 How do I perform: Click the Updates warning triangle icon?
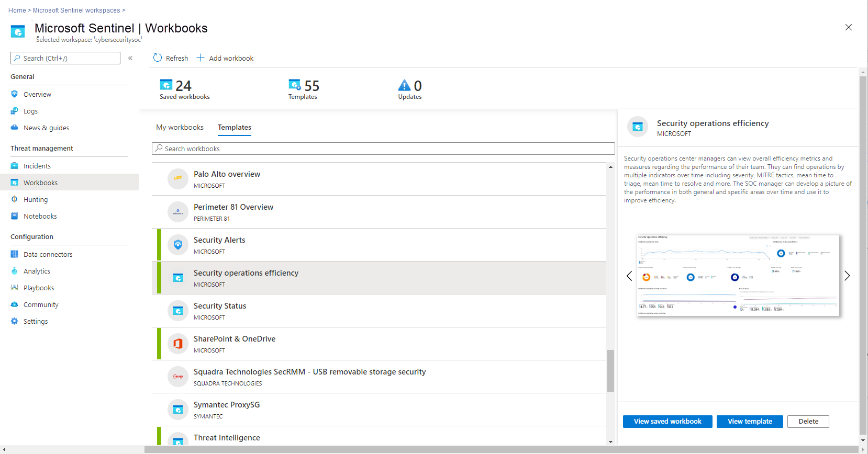(x=404, y=85)
